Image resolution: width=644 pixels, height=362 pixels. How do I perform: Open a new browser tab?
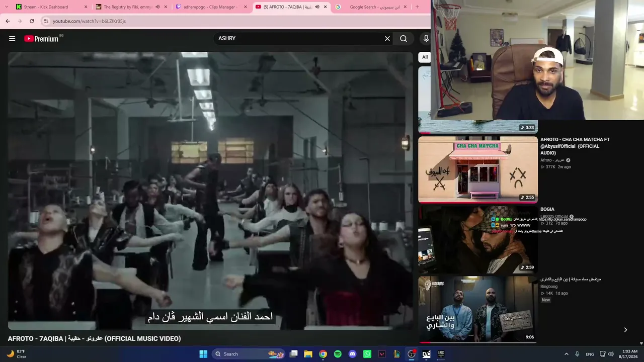pos(417,7)
